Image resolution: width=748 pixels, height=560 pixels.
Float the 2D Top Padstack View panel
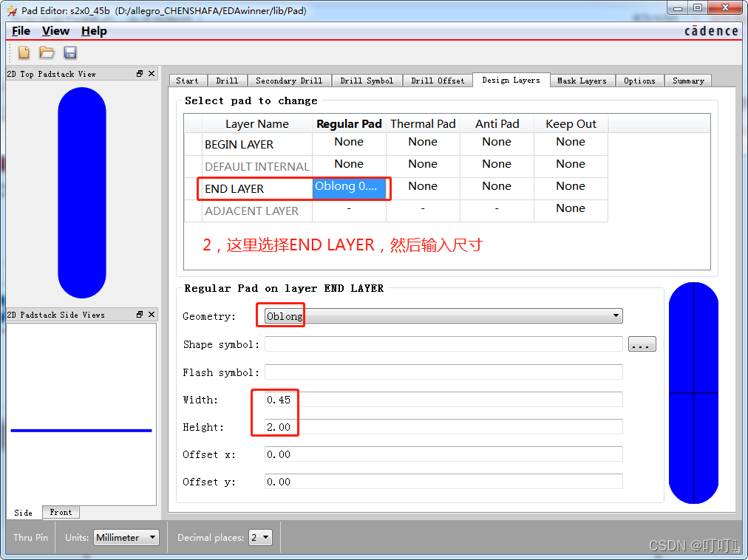[x=139, y=73]
